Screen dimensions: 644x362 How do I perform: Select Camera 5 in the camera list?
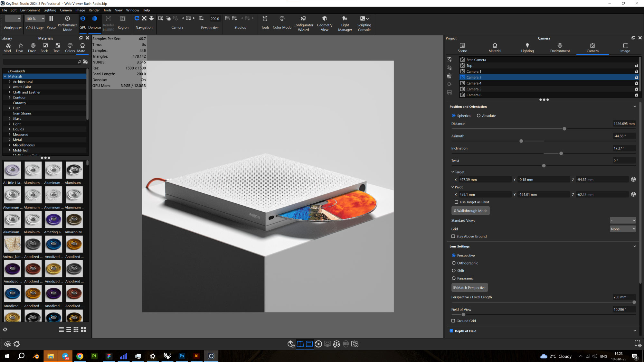474,89
